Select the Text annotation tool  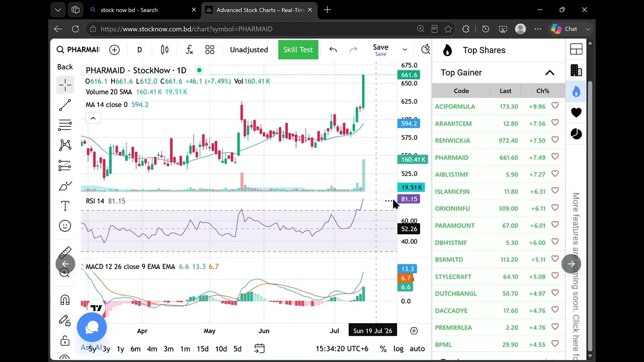[65, 206]
